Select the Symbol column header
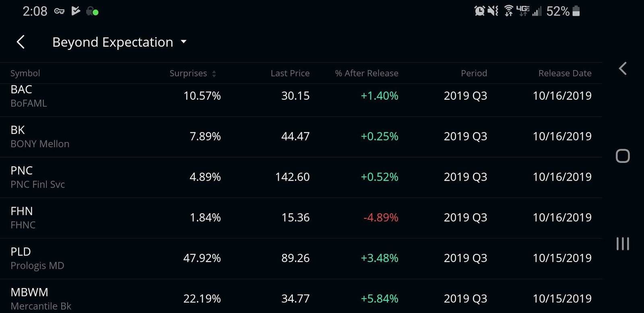The width and height of the screenshot is (644, 313). pos(25,73)
